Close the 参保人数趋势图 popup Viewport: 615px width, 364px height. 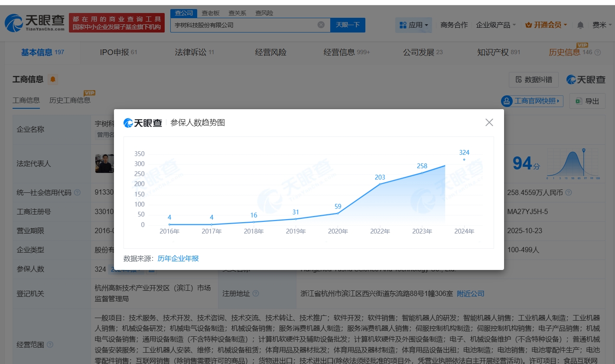489,123
